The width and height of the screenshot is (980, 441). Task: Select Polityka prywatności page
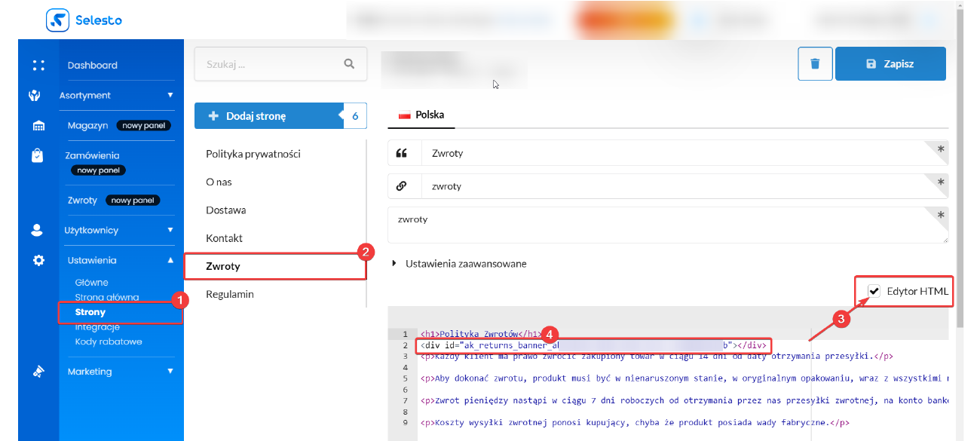tap(253, 154)
